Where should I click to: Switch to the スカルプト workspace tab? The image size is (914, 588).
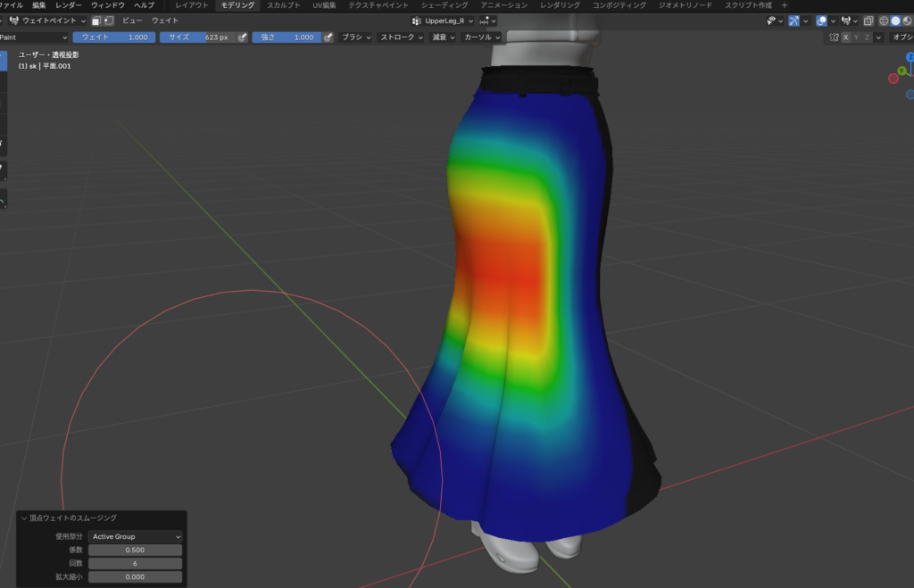(x=283, y=5)
